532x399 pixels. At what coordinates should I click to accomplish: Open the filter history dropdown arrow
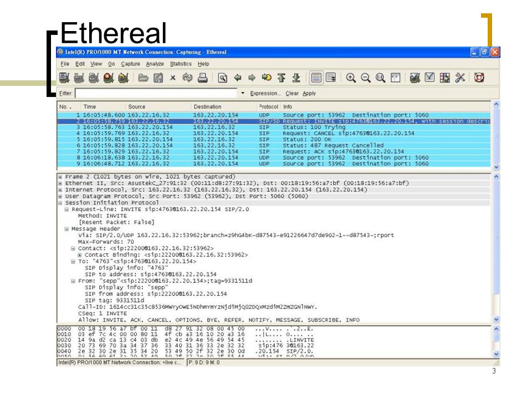coord(243,93)
